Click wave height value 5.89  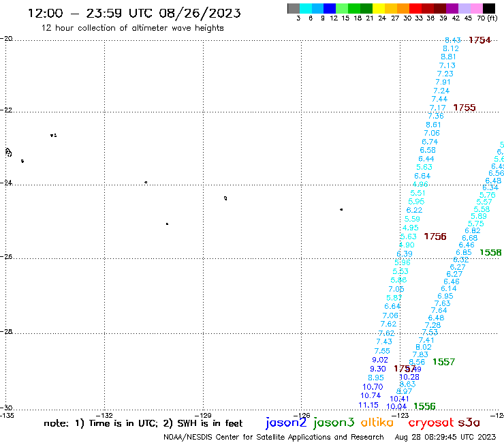tap(479, 216)
